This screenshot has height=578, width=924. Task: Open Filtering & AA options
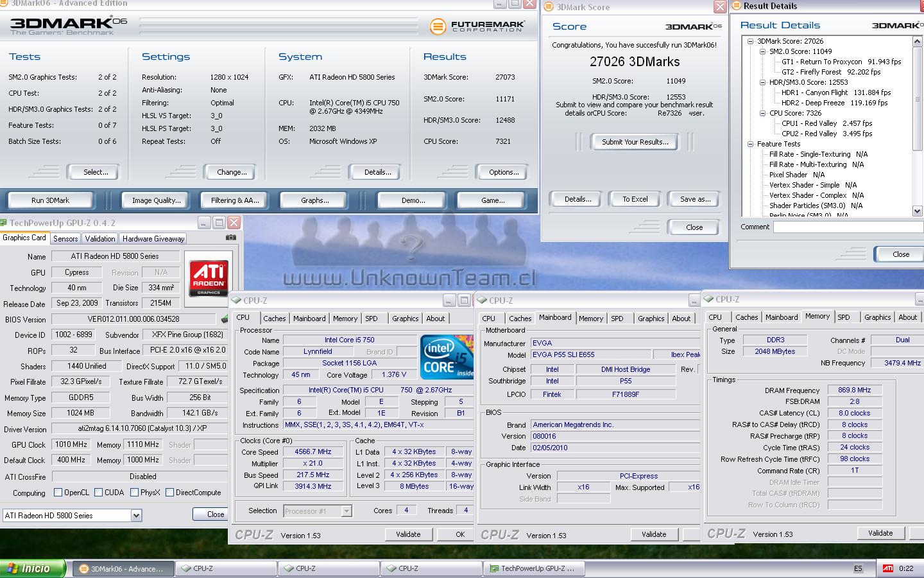[235, 200]
